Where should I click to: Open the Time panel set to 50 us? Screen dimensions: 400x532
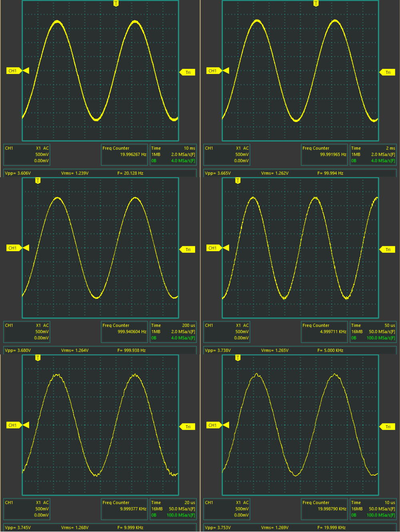click(x=373, y=332)
